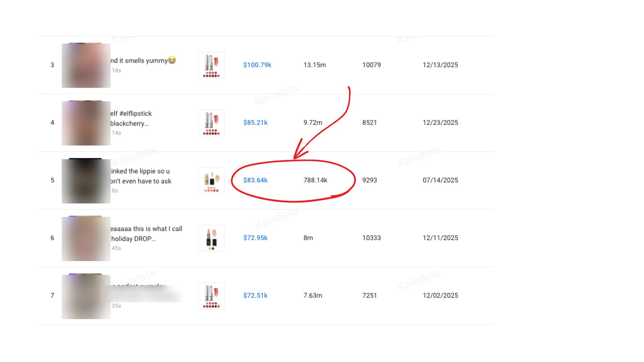Click the 13.15m views value

[315, 65]
